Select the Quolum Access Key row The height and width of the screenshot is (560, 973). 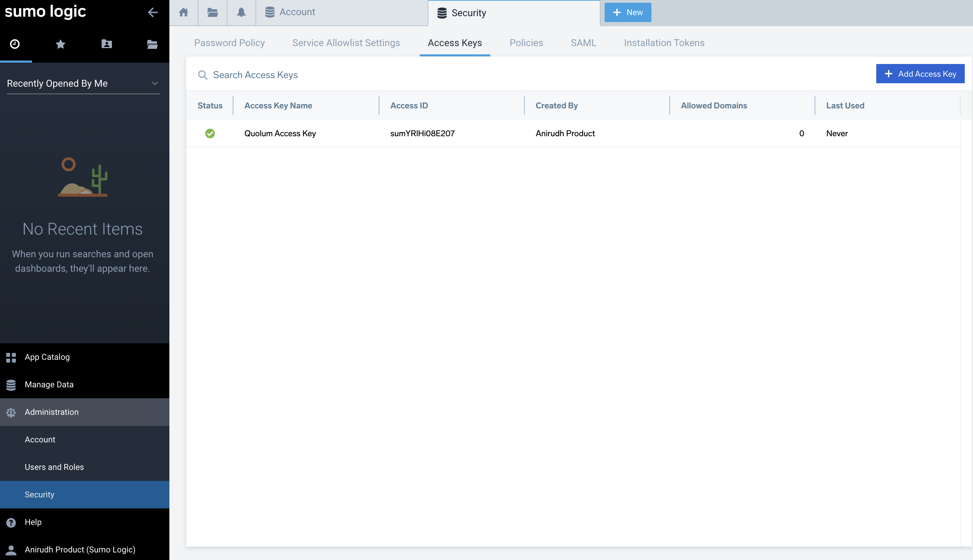(x=280, y=133)
